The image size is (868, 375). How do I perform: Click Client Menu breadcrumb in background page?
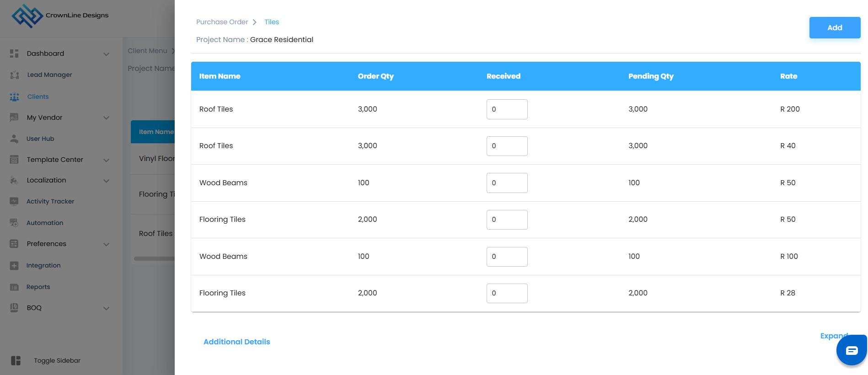click(147, 51)
